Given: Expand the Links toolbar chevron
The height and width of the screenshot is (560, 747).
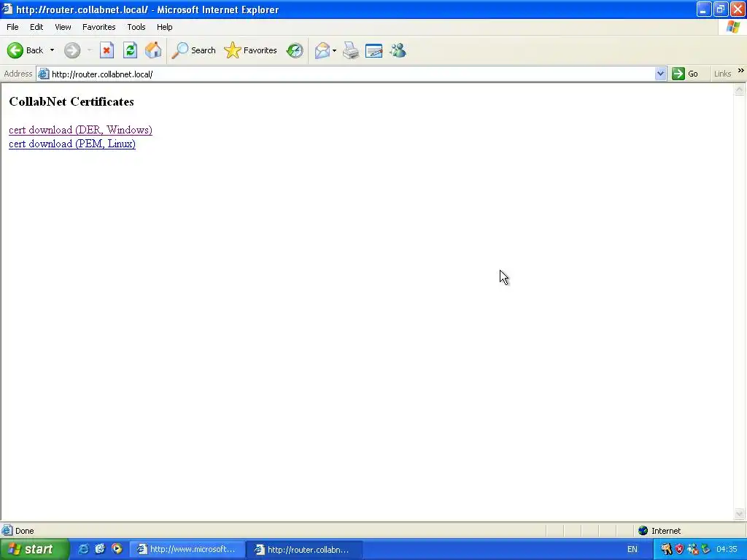Looking at the screenshot, I should point(741,71).
